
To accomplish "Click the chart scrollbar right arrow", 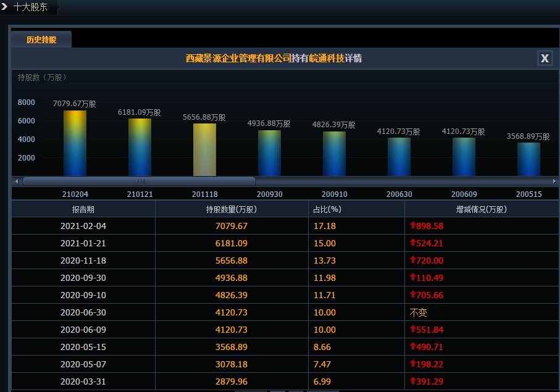I will pyautogui.click(x=554, y=181).
